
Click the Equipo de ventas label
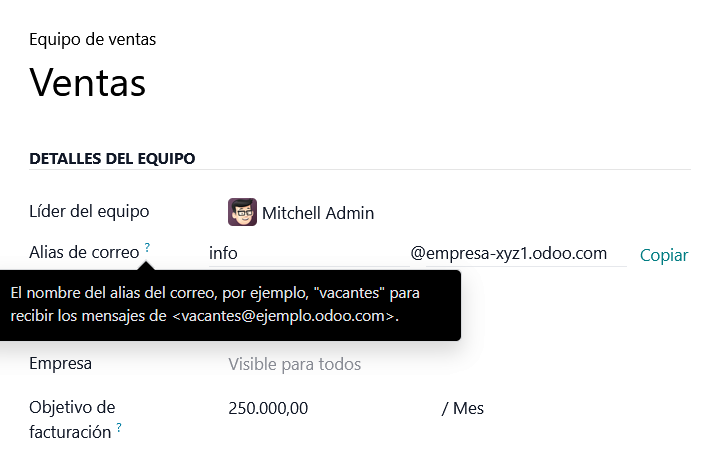tap(92, 40)
